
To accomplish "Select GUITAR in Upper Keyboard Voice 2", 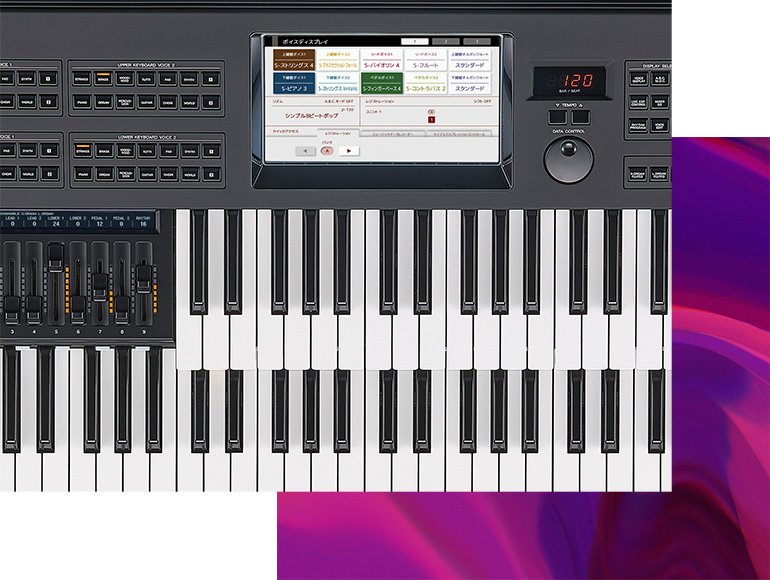I will tap(146, 102).
